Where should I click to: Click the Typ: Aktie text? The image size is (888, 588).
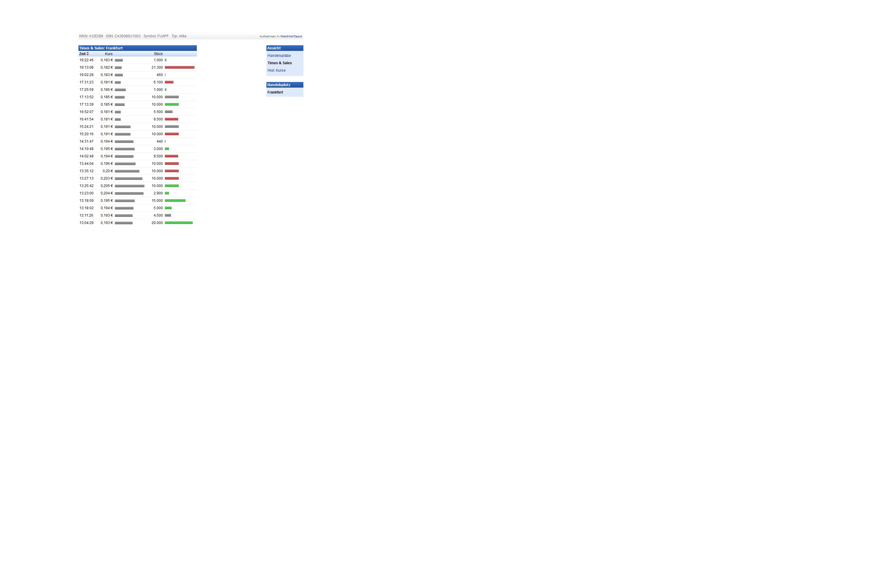[x=179, y=36]
